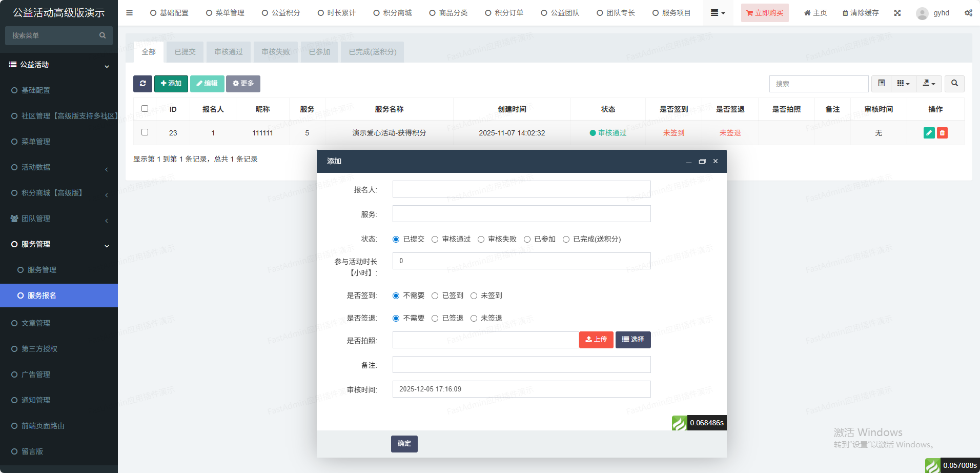Image resolution: width=980 pixels, height=473 pixels.
Task: Click the search magnifier button right of toolbar
Action: coord(954,84)
